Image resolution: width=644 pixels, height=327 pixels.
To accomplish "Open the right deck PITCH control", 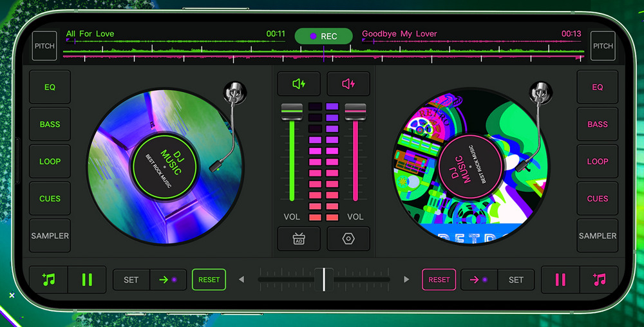I will pyautogui.click(x=603, y=46).
